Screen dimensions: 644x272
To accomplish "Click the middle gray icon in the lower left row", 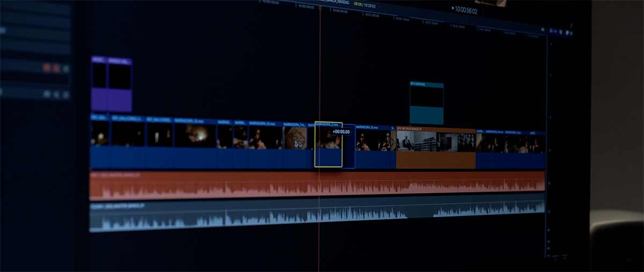I will pos(56,95).
